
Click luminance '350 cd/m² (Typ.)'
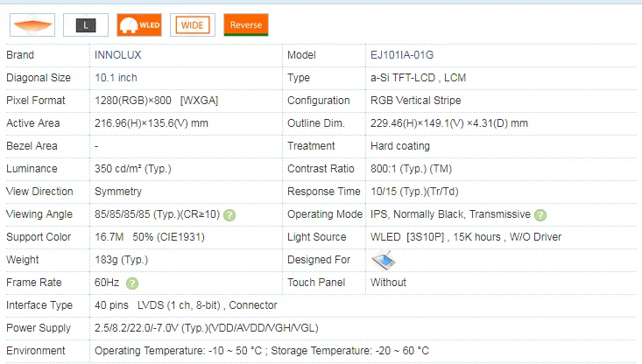pos(133,169)
